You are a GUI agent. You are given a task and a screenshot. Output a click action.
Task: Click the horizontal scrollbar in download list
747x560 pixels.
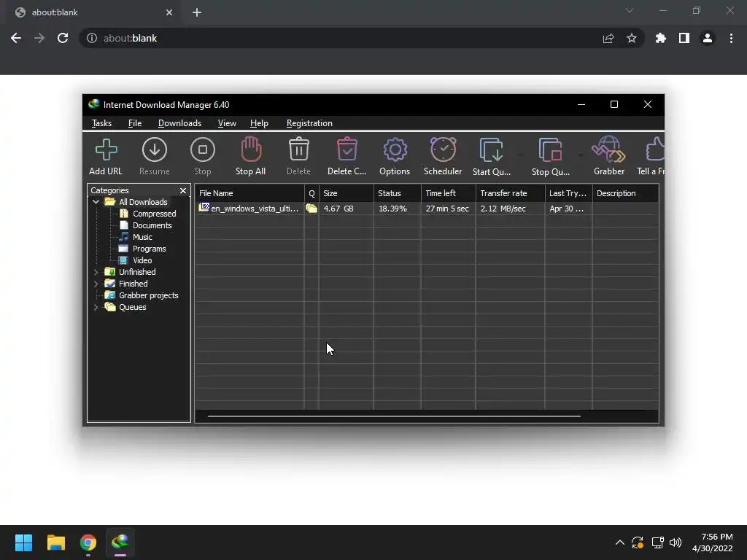394,416
